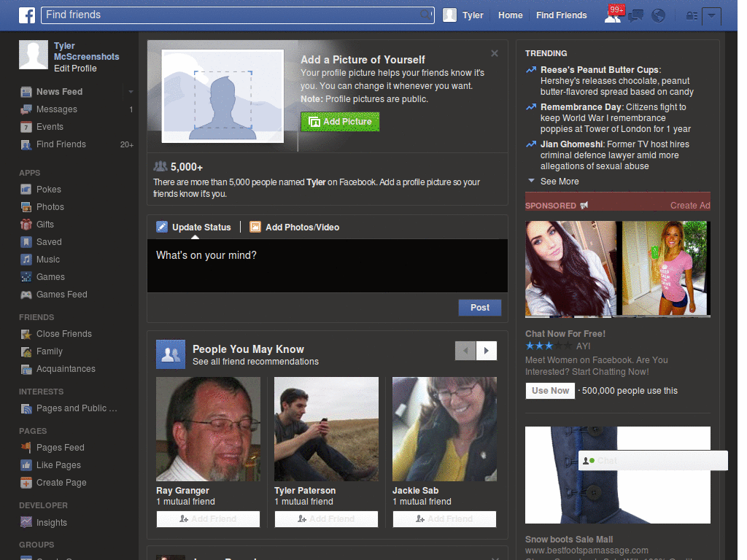
Task: Open Events in the sidebar
Action: coord(50,127)
